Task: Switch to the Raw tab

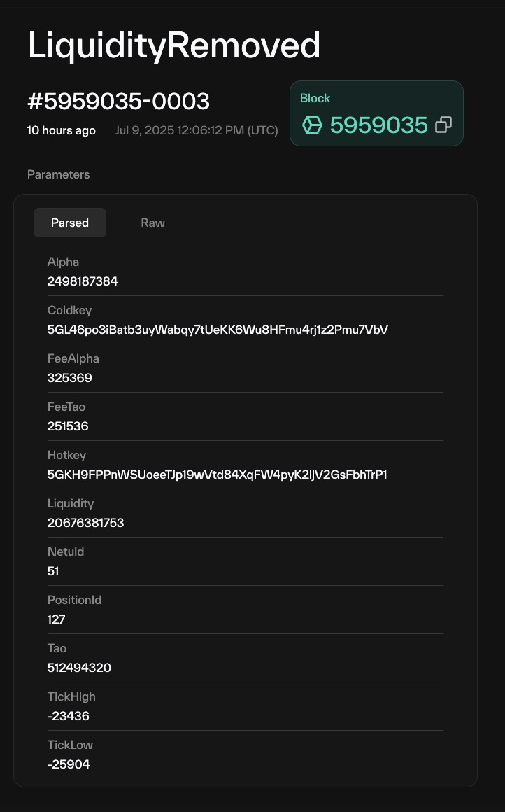Action: pyautogui.click(x=152, y=223)
